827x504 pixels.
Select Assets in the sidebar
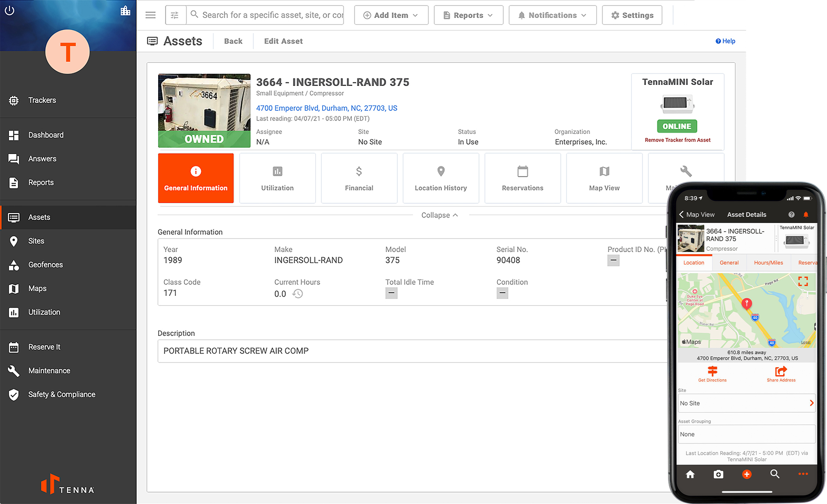tap(68, 217)
